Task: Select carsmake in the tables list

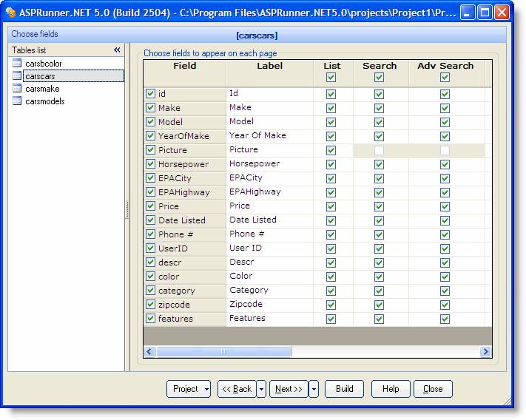Action: point(42,89)
